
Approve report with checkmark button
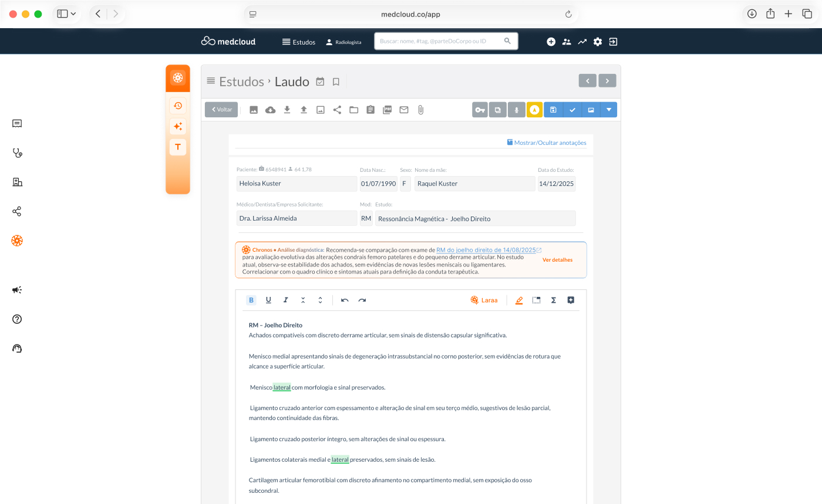[572, 110]
